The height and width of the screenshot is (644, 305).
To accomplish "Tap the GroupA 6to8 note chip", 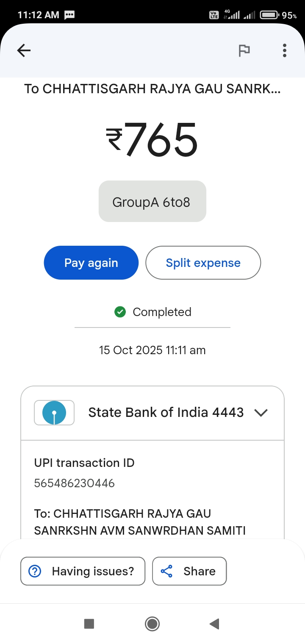I will pyautogui.click(x=152, y=202).
